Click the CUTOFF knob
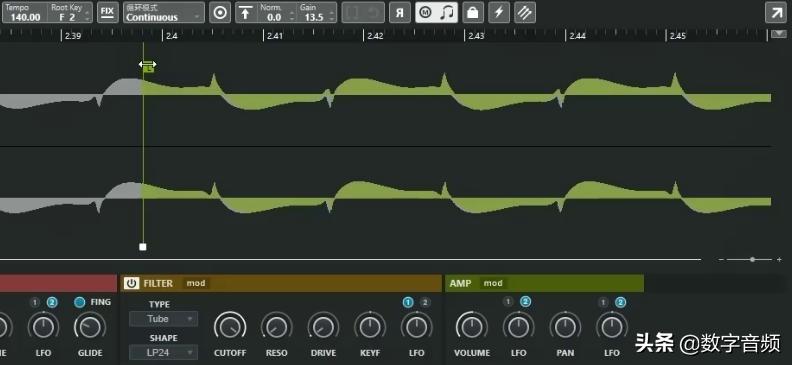Screen dimensions: 792x365 click(x=230, y=327)
